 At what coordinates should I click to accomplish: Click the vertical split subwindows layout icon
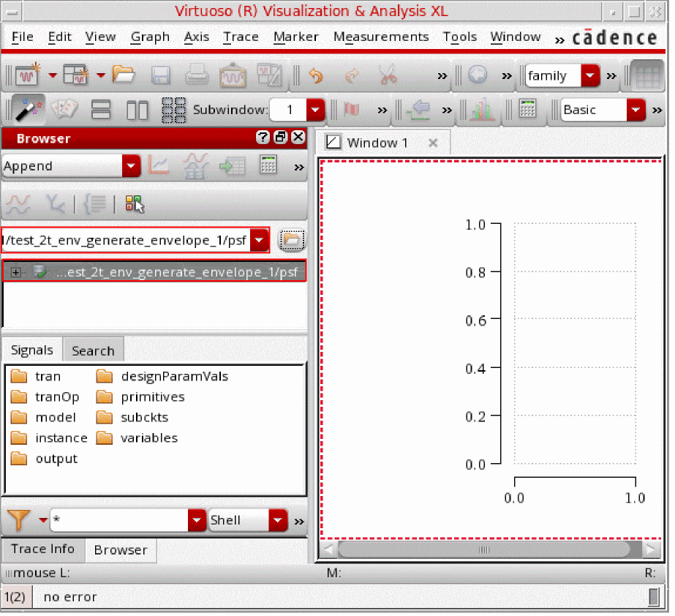(137, 110)
